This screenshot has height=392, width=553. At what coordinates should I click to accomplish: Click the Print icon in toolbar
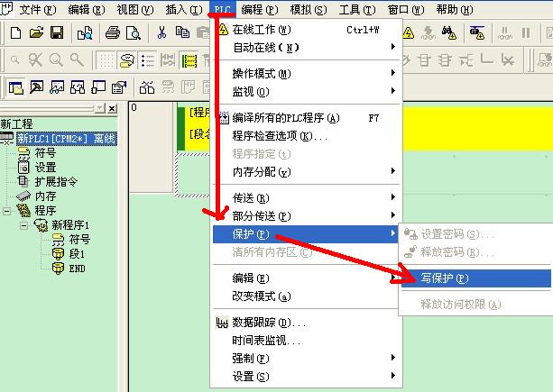click(x=113, y=33)
